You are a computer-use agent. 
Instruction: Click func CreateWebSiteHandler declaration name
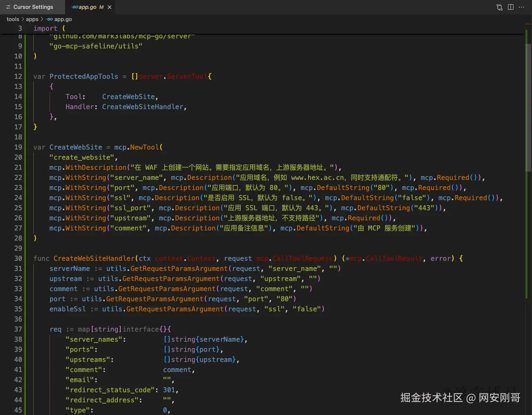pos(94,259)
